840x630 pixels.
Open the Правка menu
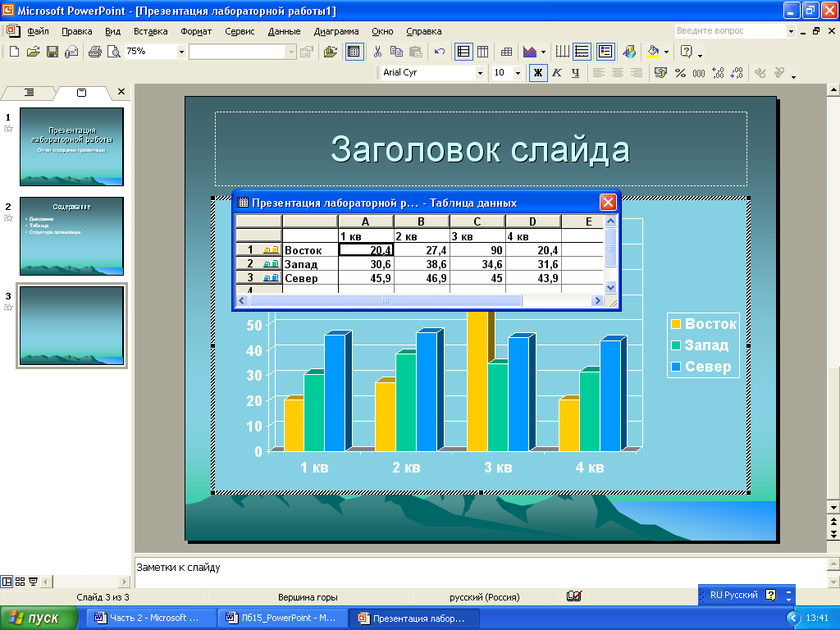click(76, 31)
